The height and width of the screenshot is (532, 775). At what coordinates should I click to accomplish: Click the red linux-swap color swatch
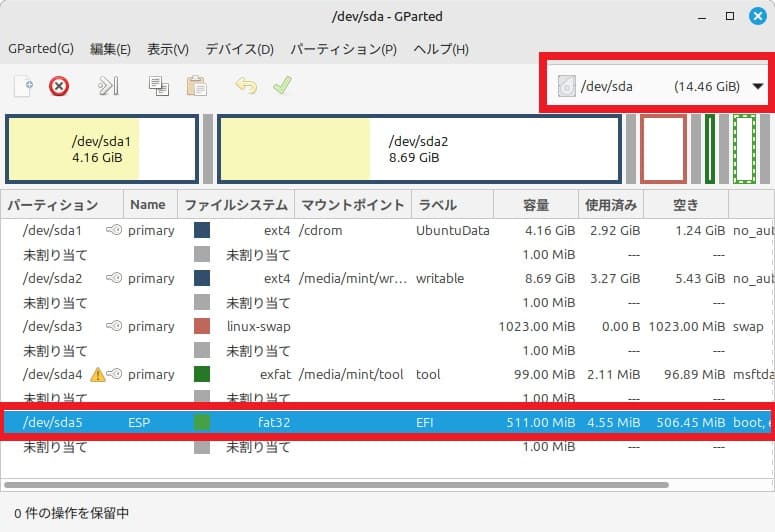(202, 326)
